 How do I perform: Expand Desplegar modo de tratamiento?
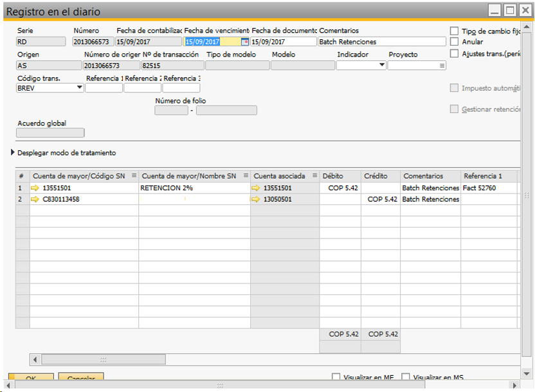click(x=14, y=153)
